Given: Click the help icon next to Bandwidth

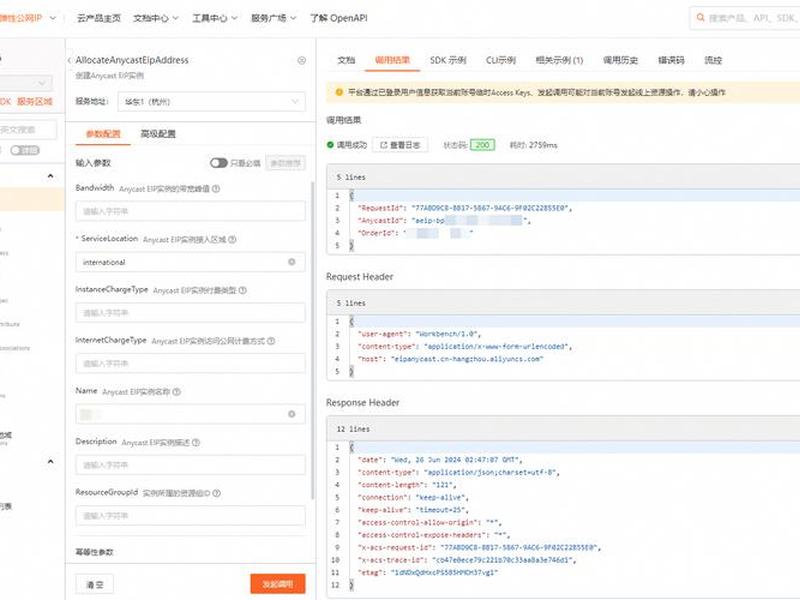Looking at the screenshot, I should point(216,189).
